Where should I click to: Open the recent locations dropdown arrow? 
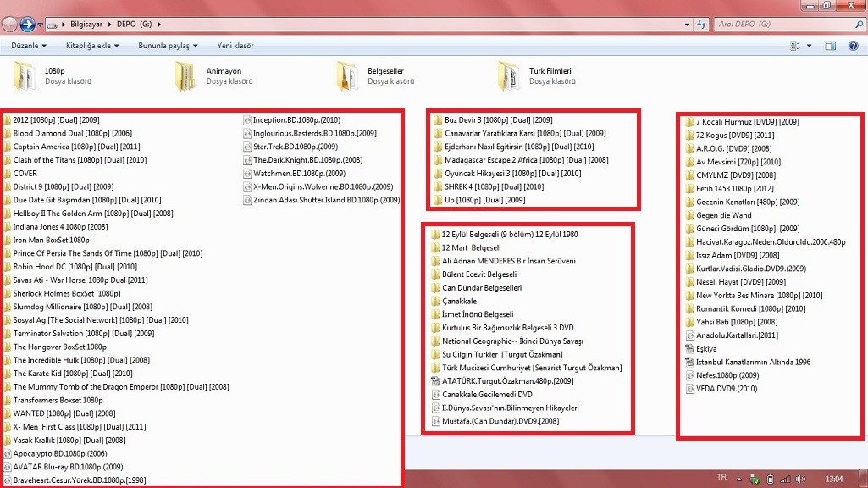[x=40, y=25]
